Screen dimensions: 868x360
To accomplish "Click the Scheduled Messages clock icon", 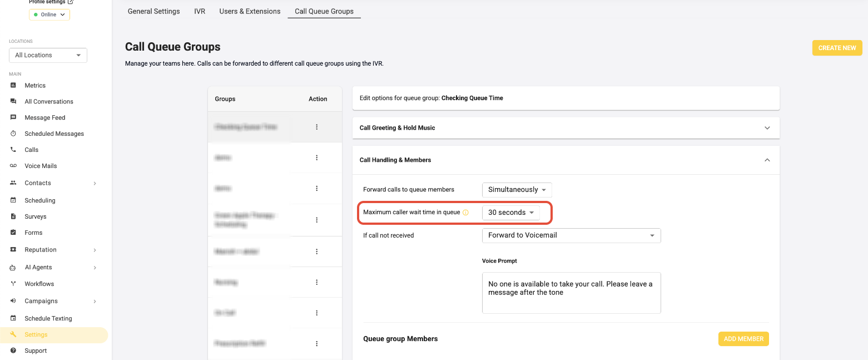I will (x=13, y=134).
